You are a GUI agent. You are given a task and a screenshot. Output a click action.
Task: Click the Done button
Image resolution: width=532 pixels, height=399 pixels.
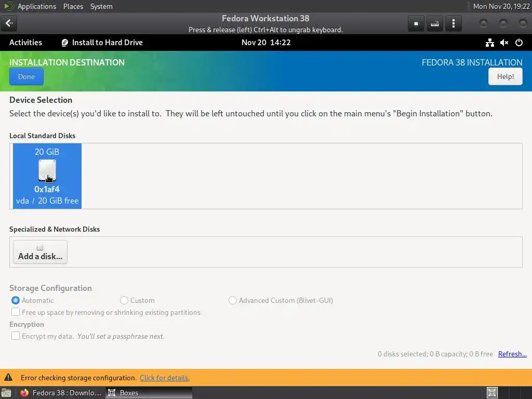(x=26, y=76)
